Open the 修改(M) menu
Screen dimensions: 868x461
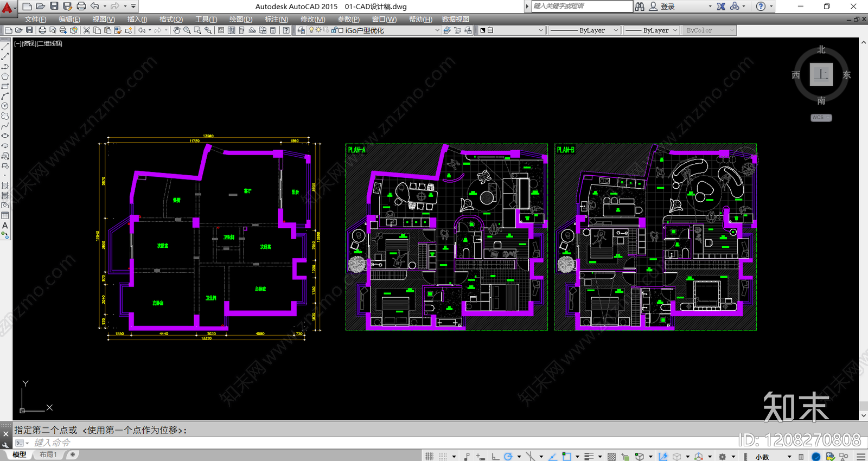[313, 19]
